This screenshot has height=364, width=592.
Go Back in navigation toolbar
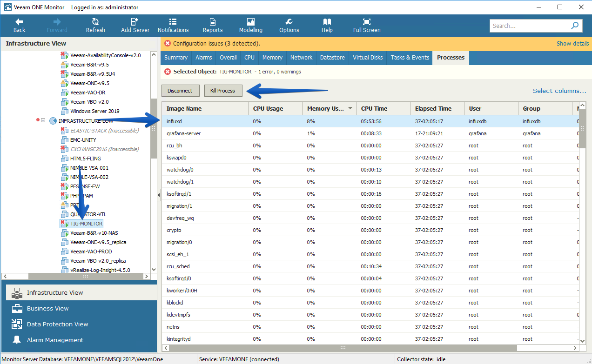[19, 26]
